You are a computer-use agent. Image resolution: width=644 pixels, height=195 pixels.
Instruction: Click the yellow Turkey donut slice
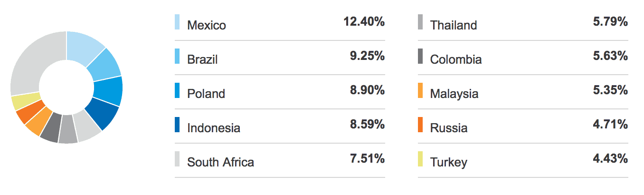[22, 102]
